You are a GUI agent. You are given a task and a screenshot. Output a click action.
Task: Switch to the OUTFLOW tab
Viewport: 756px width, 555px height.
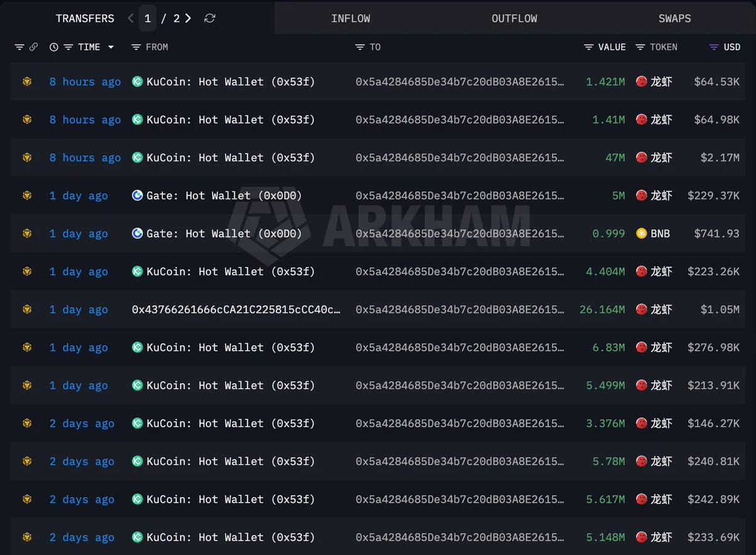tap(514, 18)
